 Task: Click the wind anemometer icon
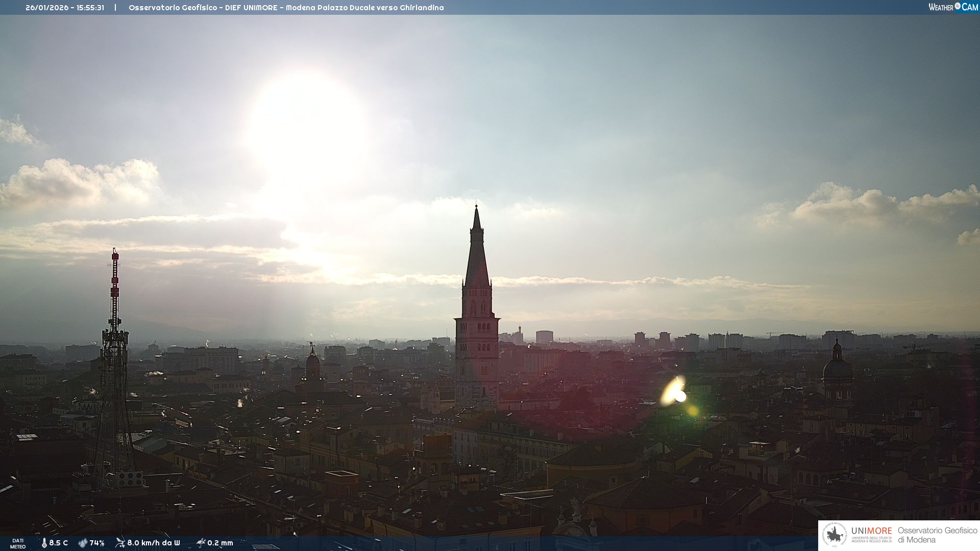point(120,542)
